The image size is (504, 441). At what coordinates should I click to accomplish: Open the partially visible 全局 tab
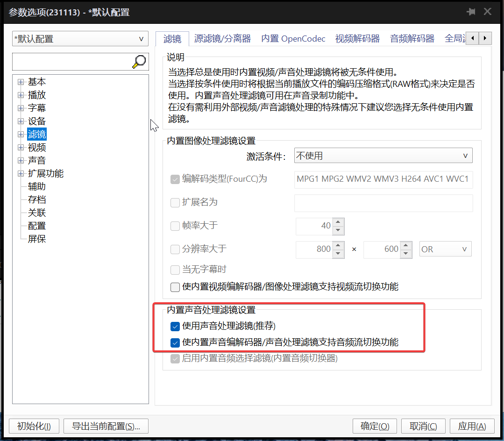pyautogui.click(x=454, y=39)
